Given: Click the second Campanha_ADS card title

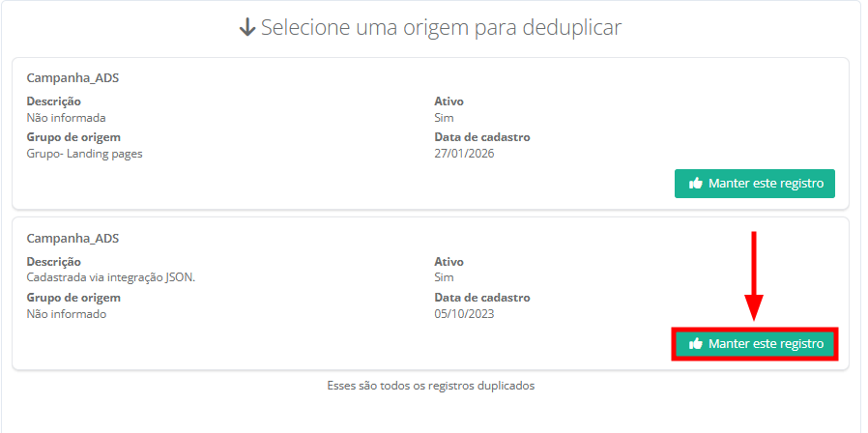Looking at the screenshot, I should coord(72,238).
